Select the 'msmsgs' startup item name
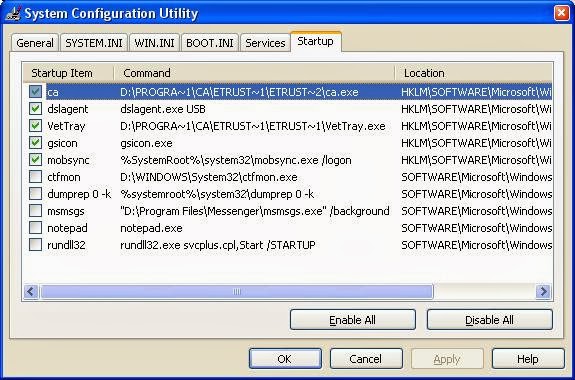The width and height of the screenshot is (575, 380). (x=66, y=211)
